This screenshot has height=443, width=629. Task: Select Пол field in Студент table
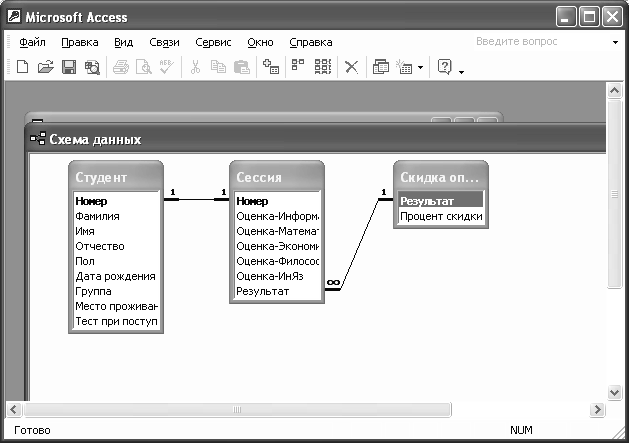pyautogui.click(x=116, y=261)
